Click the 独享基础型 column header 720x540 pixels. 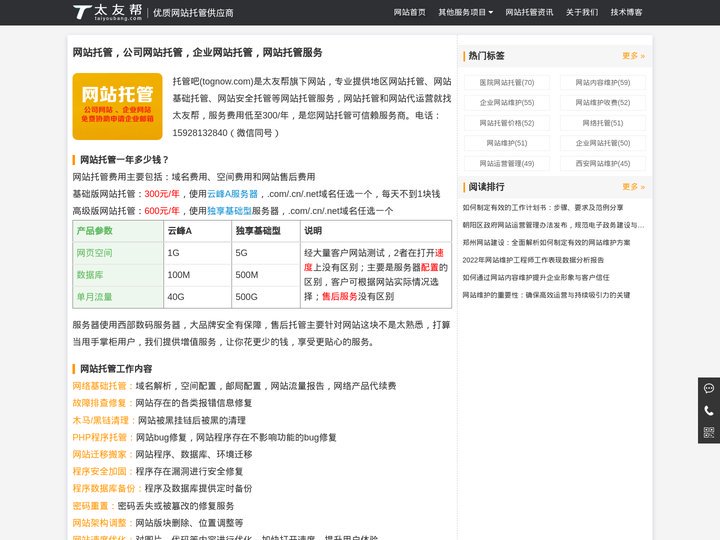pos(266,231)
